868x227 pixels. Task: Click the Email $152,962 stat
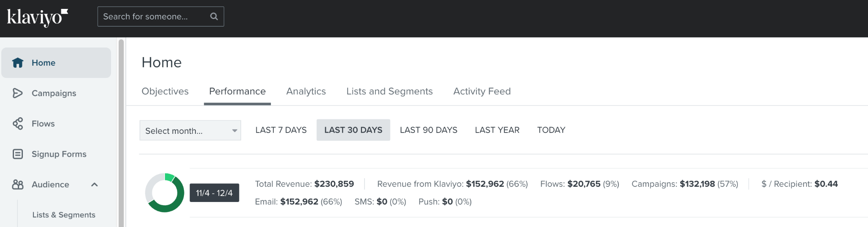(x=298, y=202)
